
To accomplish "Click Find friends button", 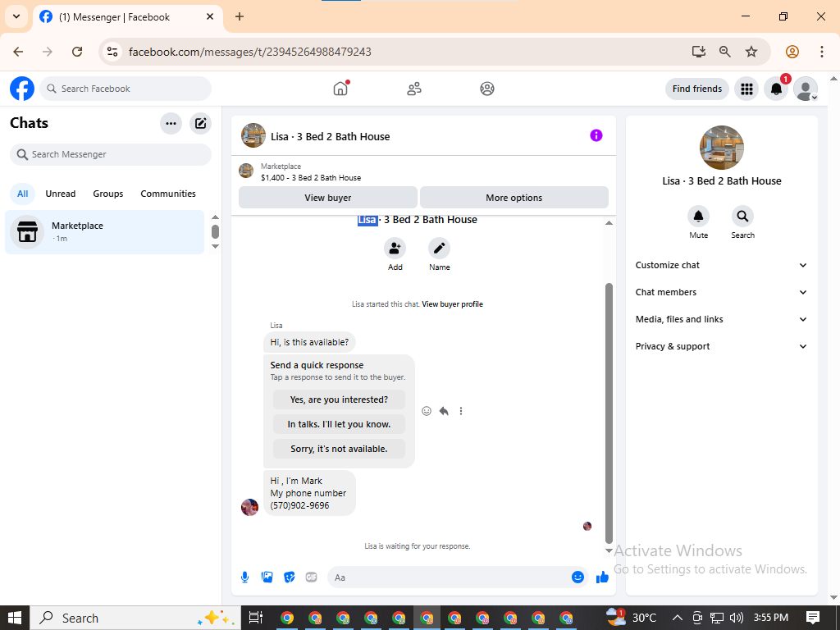I will [697, 89].
